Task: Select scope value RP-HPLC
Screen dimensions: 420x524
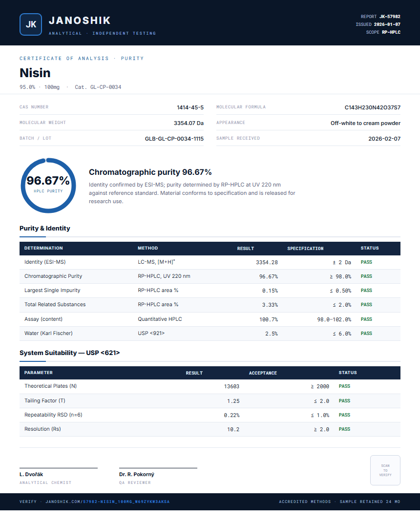Action: click(391, 32)
